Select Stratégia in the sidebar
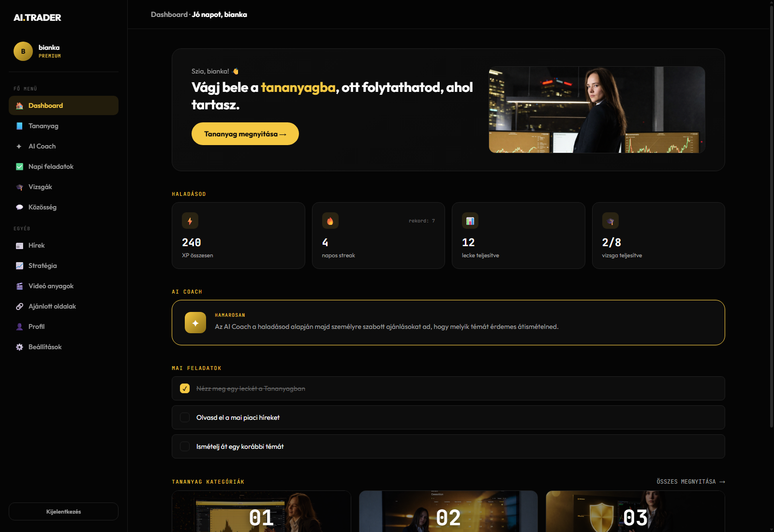This screenshot has height=532, width=774. [x=63, y=266]
